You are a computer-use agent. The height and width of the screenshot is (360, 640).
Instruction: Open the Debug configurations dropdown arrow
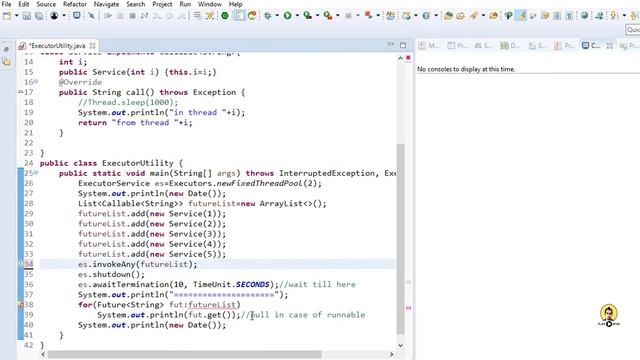(277, 16)
